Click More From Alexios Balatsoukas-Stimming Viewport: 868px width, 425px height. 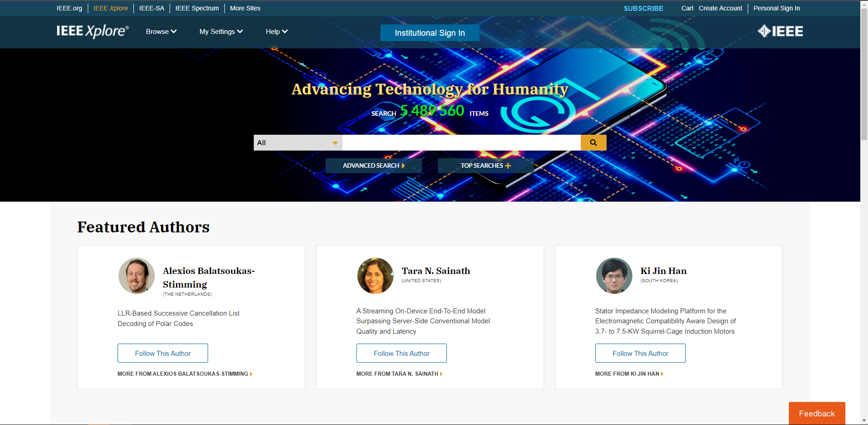click(x=185, y=374)
